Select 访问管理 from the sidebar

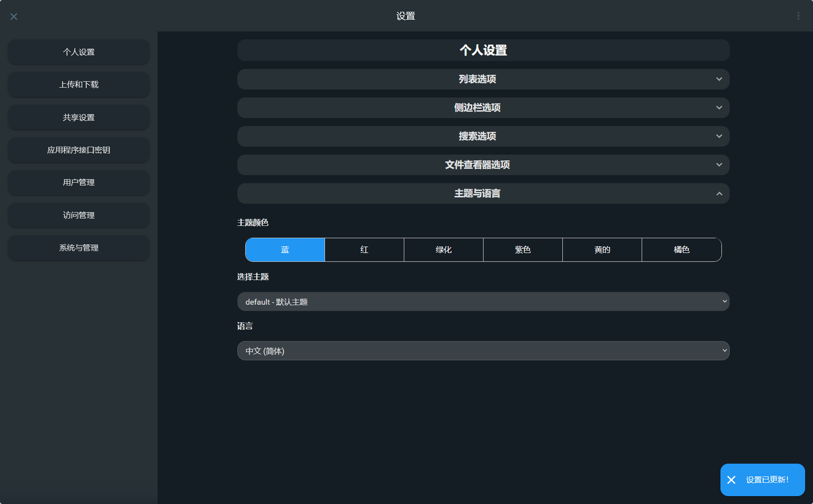coord(78,215)
